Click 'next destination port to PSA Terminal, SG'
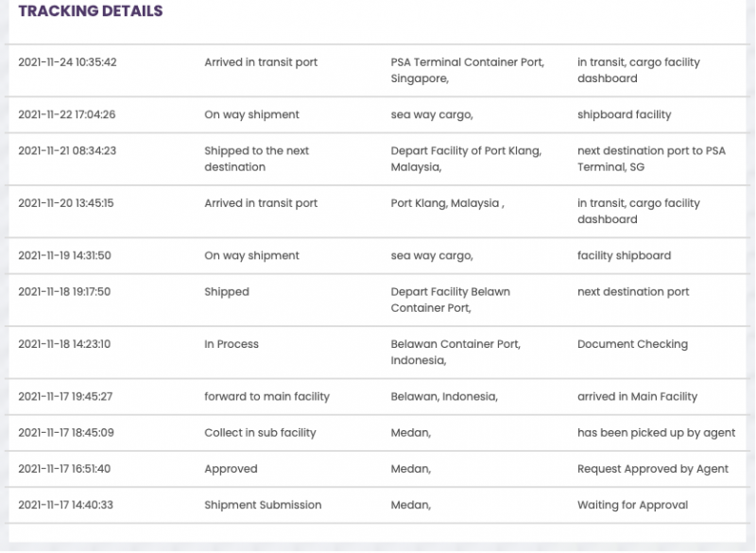This screenshot has width=756, height=553. (x=651, y=159)
